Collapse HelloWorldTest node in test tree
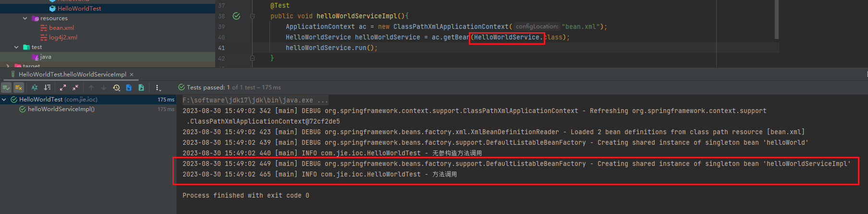This screenshot has height=214, width=868. 4,100
